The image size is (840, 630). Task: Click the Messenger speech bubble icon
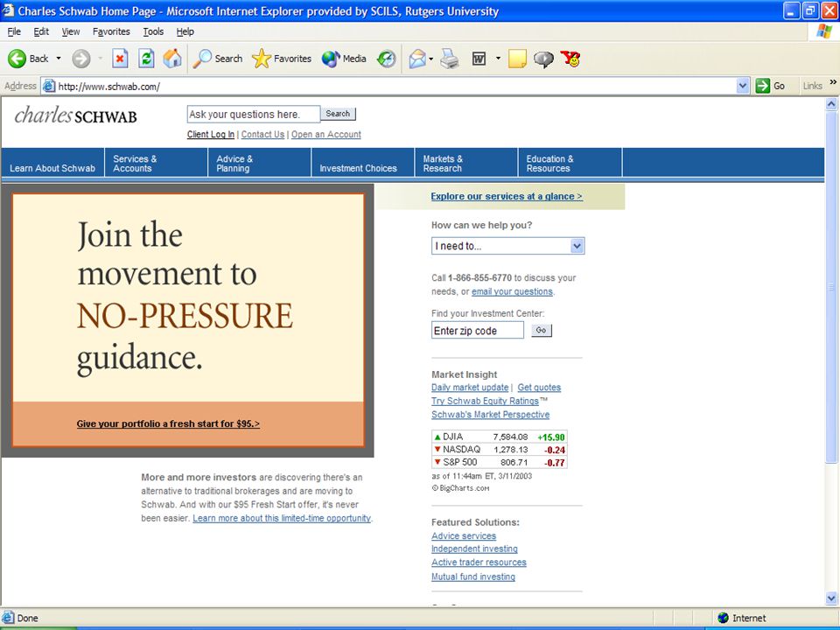point(543,59)
